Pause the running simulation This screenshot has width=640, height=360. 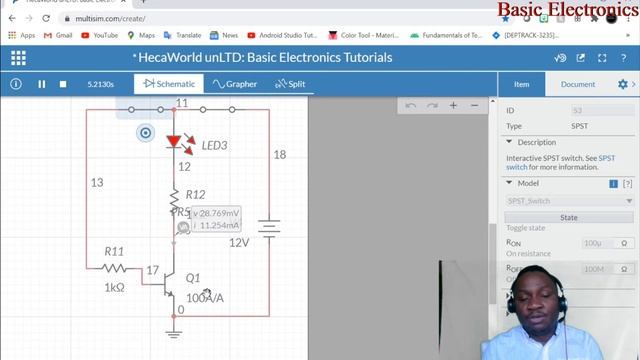click(x=42, y=84)
